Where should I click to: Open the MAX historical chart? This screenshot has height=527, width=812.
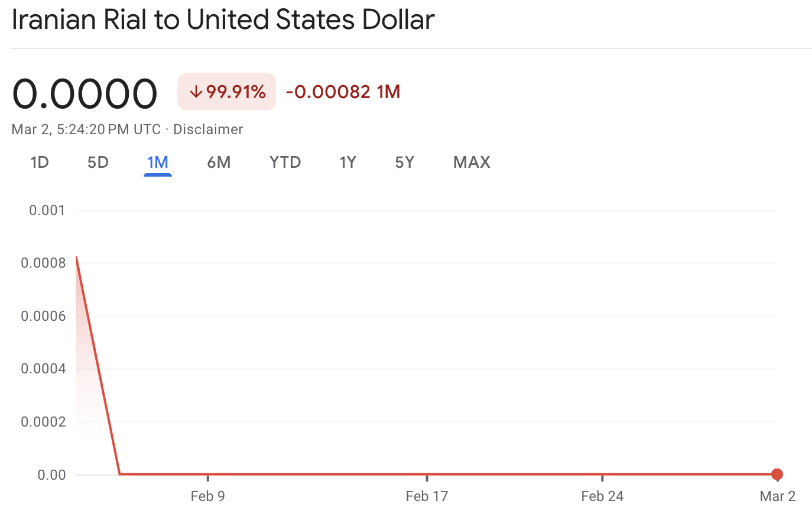click(472, 162)
